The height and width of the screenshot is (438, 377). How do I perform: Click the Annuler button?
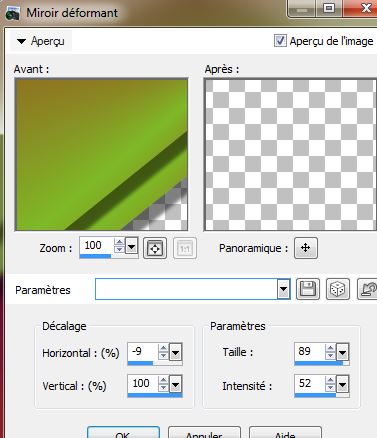[x=204, y=432]
